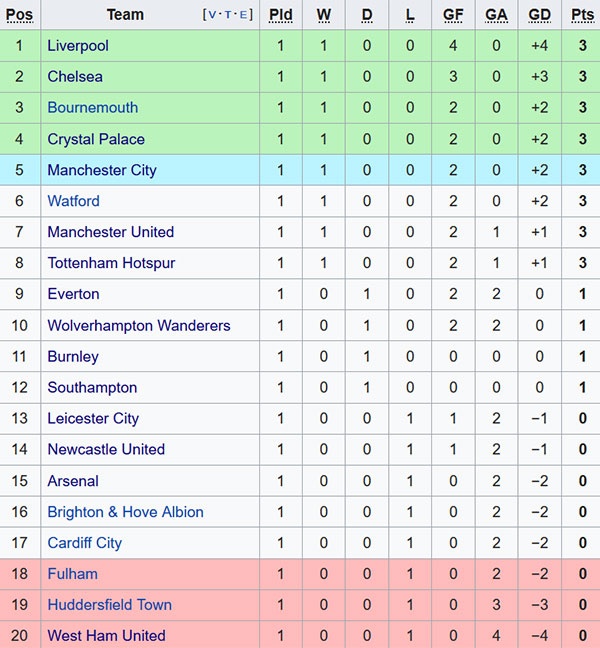600x648 pixels.
Task: Select the West Ham United link
Action: [x=106, y=636]
